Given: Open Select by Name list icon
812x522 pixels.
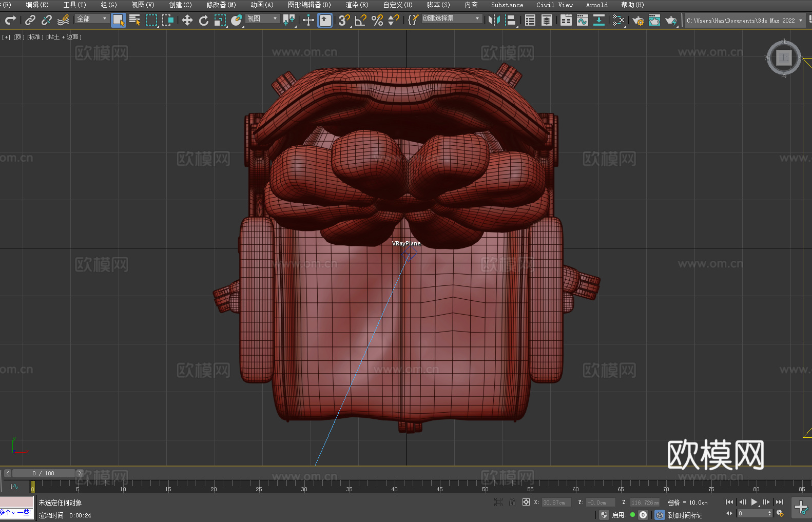Looking at the screenshot, I should [135, 20].
